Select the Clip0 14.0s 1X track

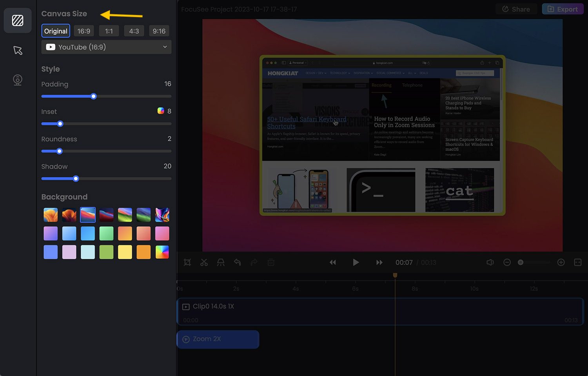(x=380, y=312)
